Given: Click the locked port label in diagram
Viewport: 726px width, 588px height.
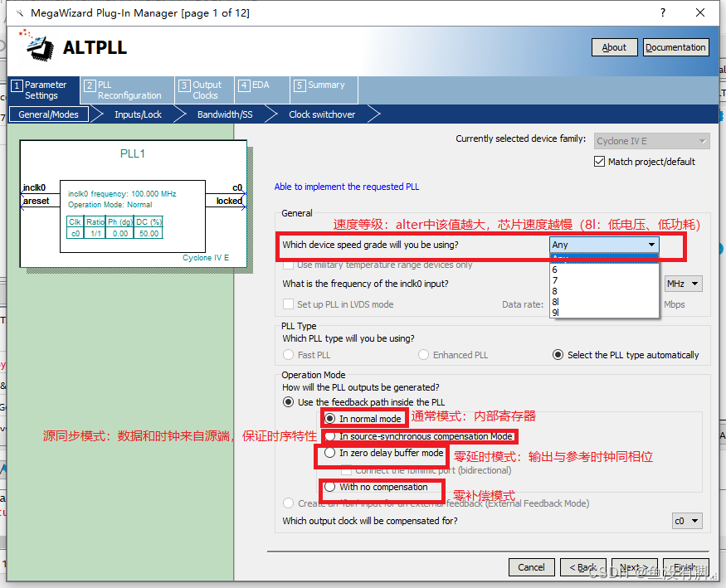Looking at the screenshot, I should (x=229, y=201).
